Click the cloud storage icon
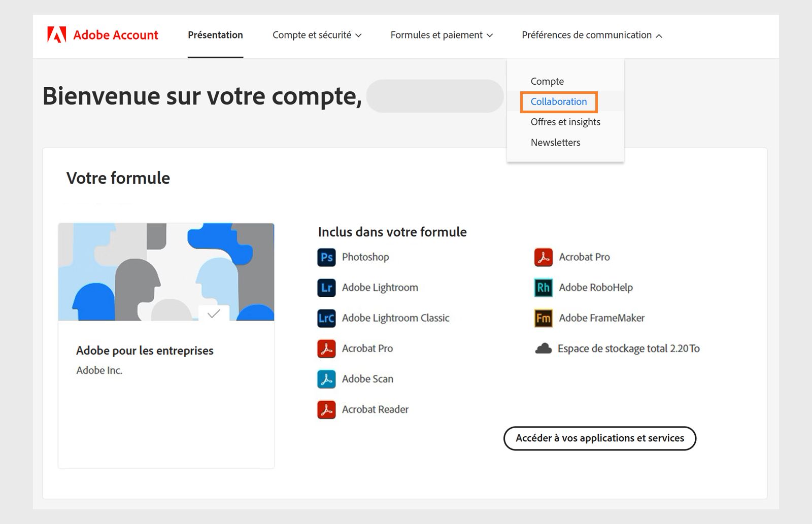Screen dimensions: 812x524 tap(544, 348)
